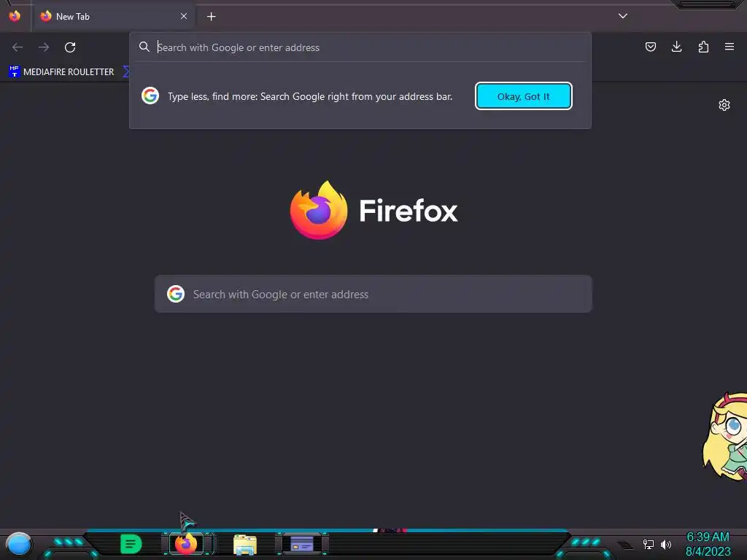Click Google icon in the tip message
The width and height of the screenshot is (747, 560).
150,96
